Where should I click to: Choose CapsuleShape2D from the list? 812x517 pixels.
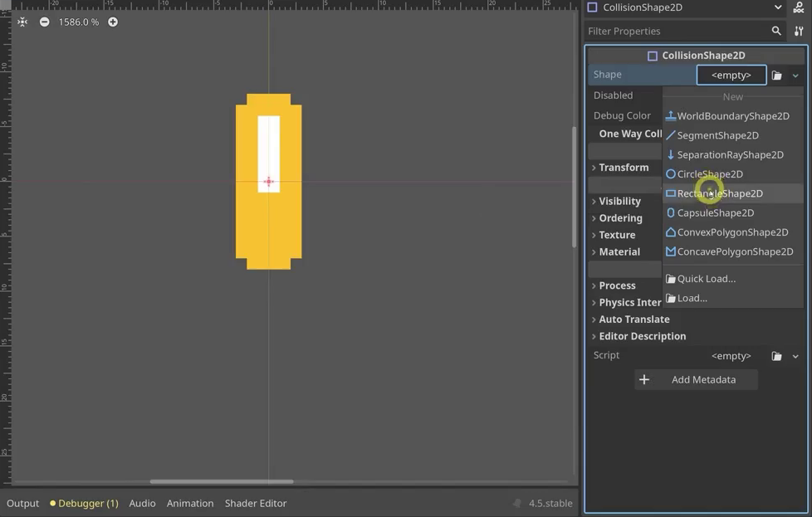click(x=733, y=213)
